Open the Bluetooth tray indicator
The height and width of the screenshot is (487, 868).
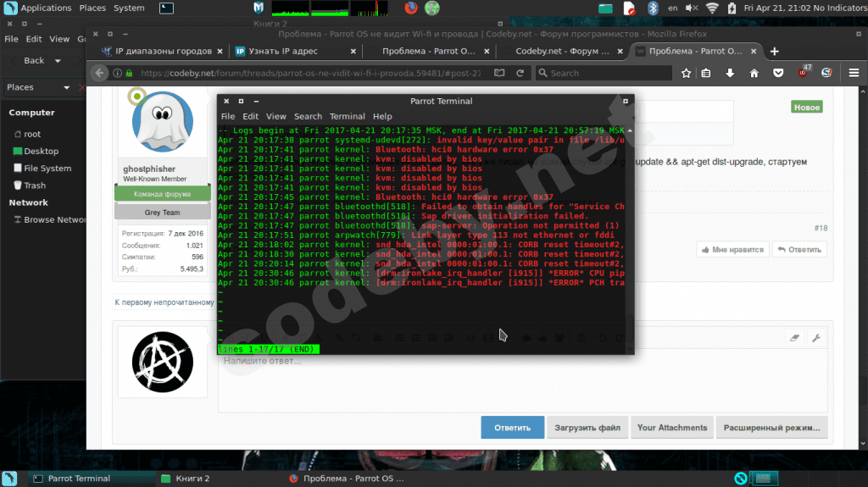(x=653, y=8)
